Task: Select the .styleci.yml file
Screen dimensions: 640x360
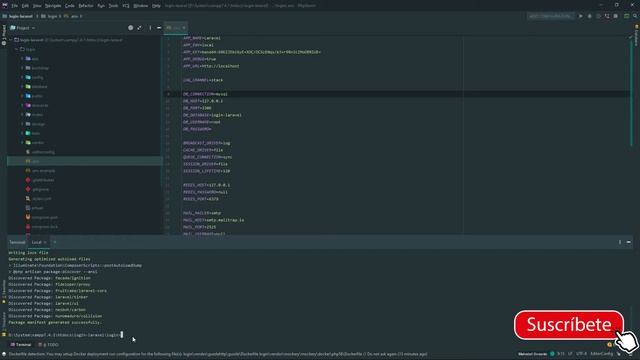Action: (41, 199)
